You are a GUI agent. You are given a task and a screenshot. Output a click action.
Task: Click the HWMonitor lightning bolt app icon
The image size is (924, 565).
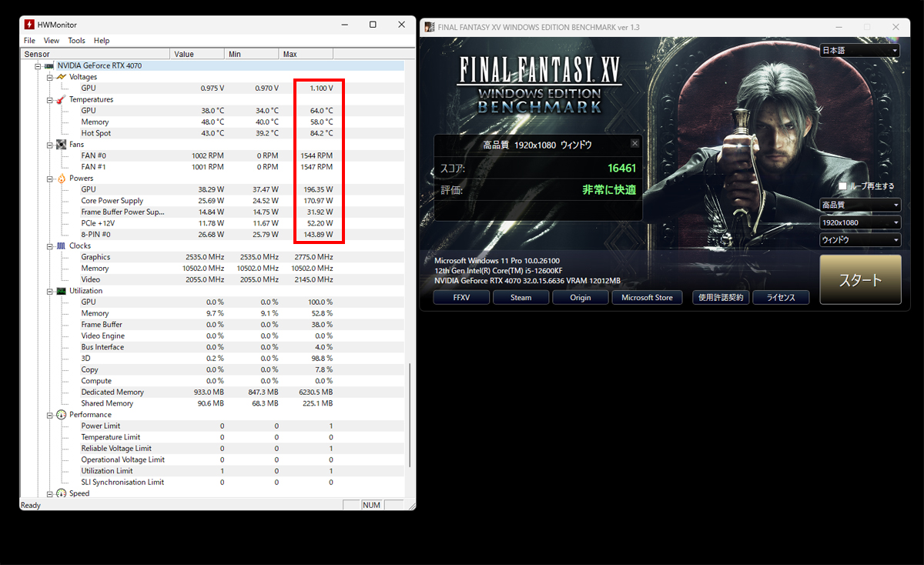point(29,25)
